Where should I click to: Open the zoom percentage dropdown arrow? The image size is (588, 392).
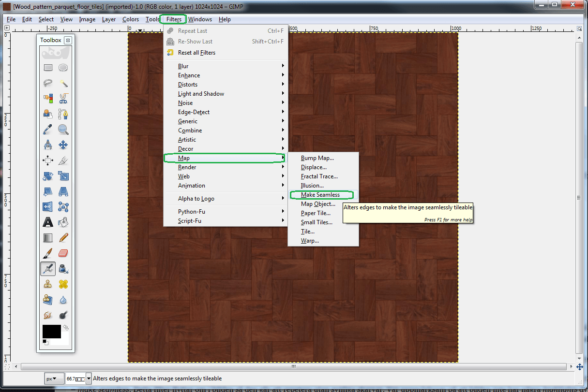coord(89,378)
